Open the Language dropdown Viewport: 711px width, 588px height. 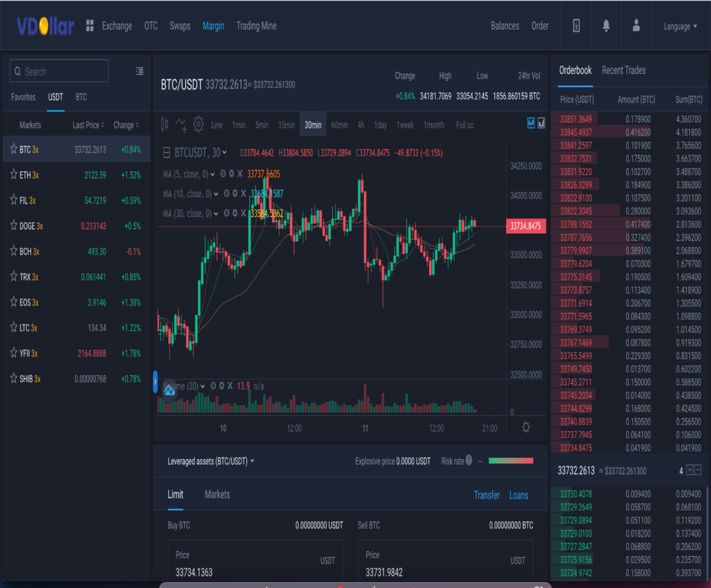coord(680,26)
